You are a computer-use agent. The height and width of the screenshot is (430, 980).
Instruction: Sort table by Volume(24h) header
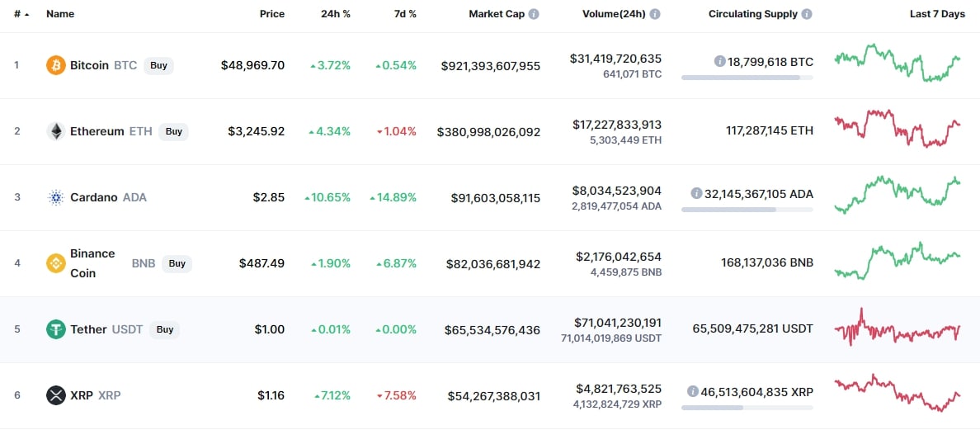613,14
